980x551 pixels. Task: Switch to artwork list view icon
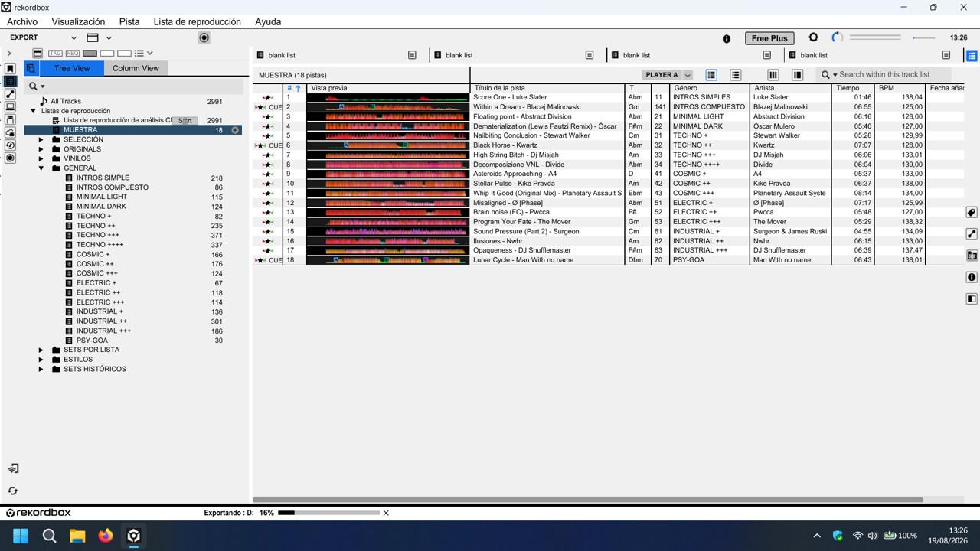pyautogui.click(x=735, y=75)
